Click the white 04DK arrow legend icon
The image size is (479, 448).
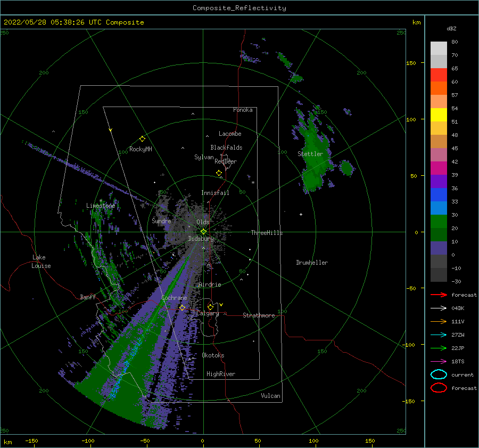(439, 308)
